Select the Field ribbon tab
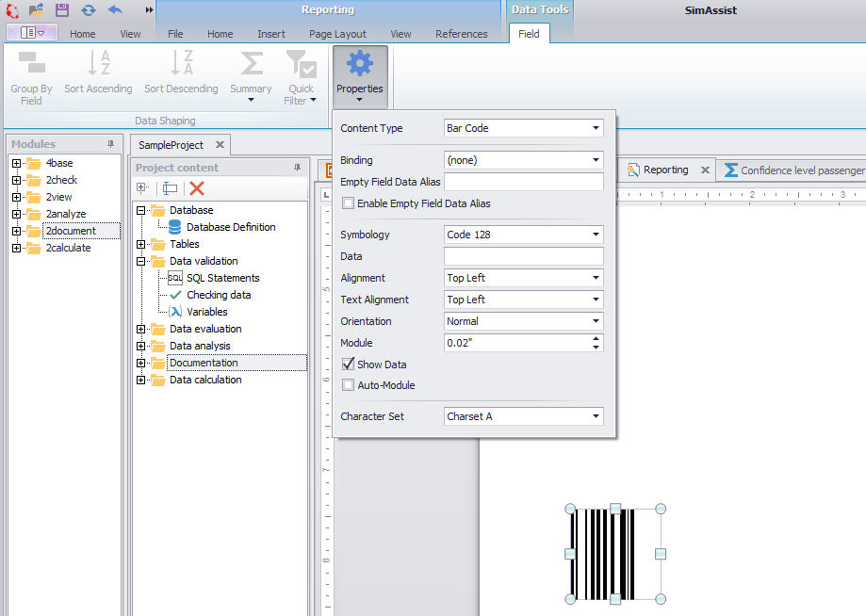The image size is (866, 616). (x=530, y=33)
